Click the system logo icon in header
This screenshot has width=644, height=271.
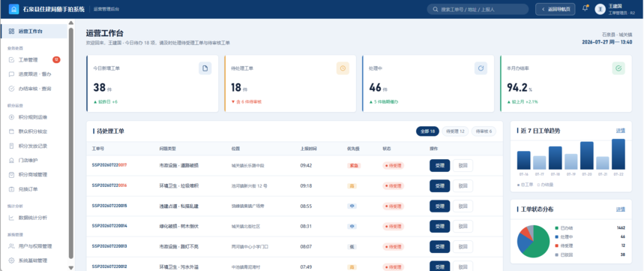(x=13, y=9)
